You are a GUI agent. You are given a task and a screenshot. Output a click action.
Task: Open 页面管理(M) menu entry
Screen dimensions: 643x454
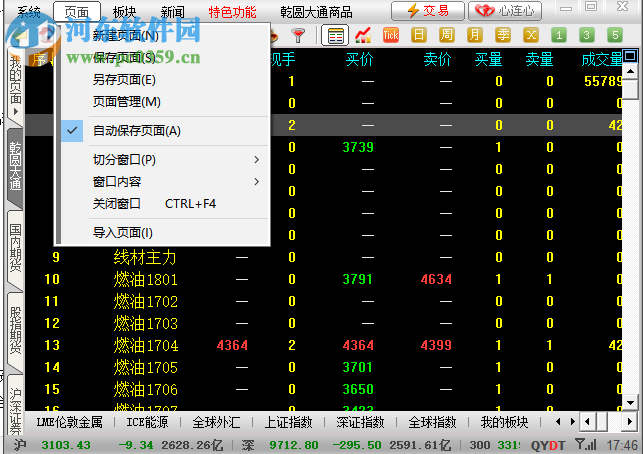click(x=165, y=102)
